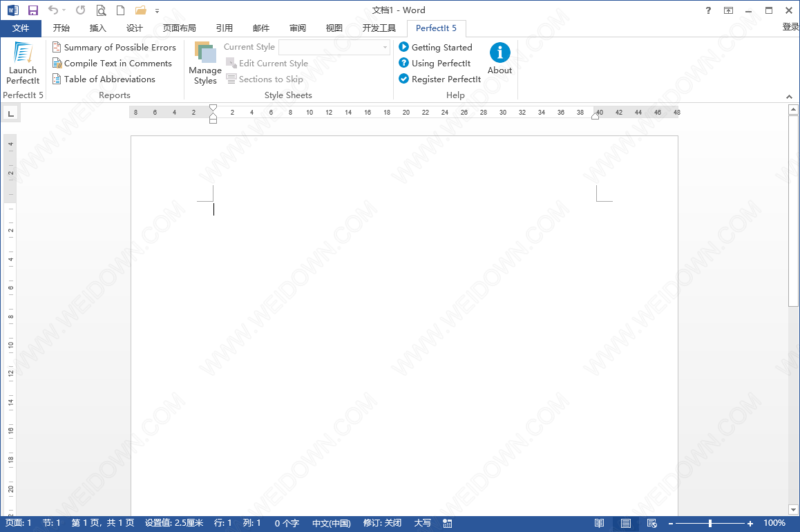
Task: Click the vertical scrollbar down arrow
Action: [793, 510]
